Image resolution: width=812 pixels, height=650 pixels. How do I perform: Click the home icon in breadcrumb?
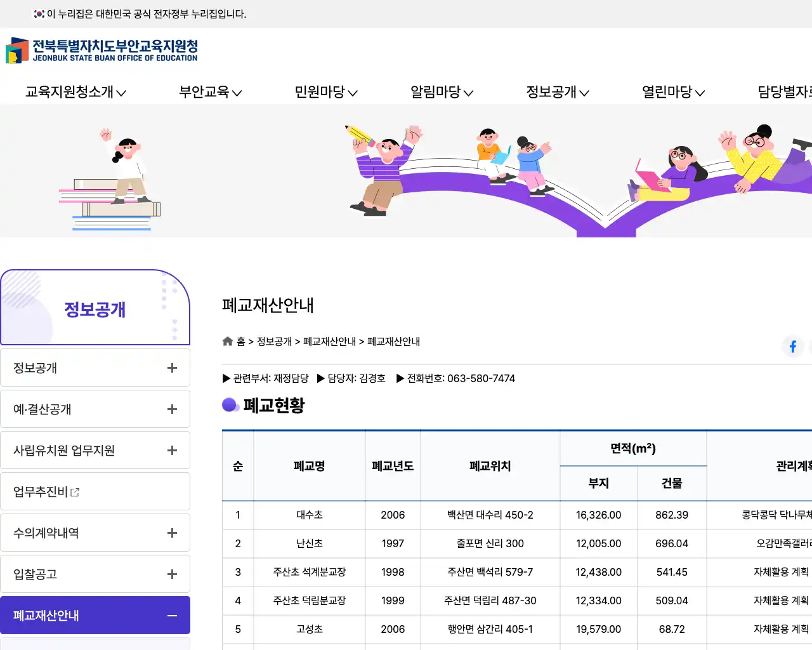click(228, 342)
